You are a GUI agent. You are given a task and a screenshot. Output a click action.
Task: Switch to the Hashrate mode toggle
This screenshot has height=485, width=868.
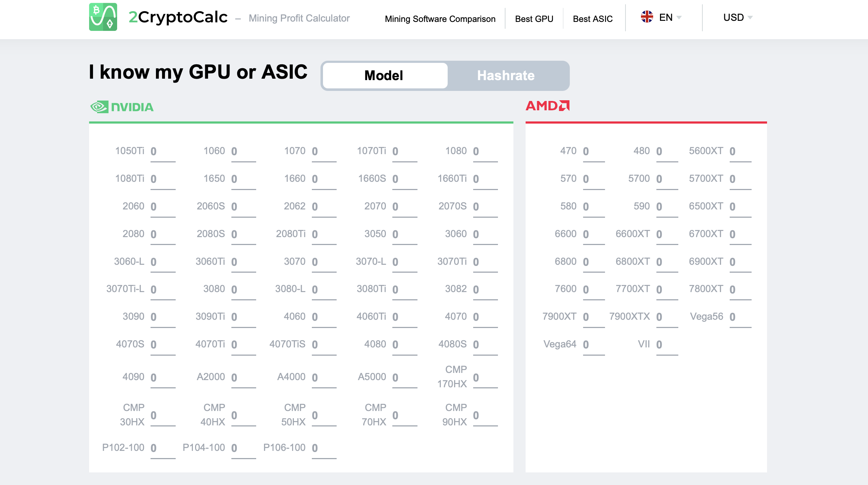[x=506, y=75]
